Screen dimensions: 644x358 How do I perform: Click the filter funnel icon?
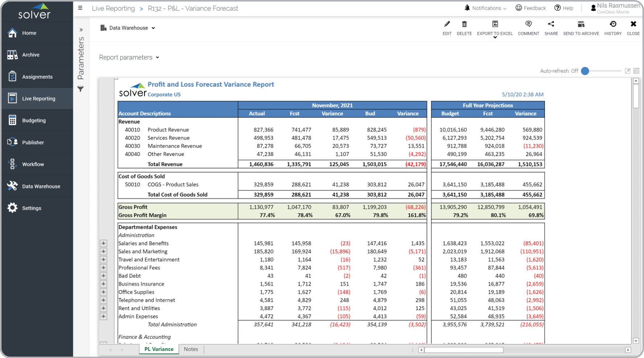tap(81, 89)
